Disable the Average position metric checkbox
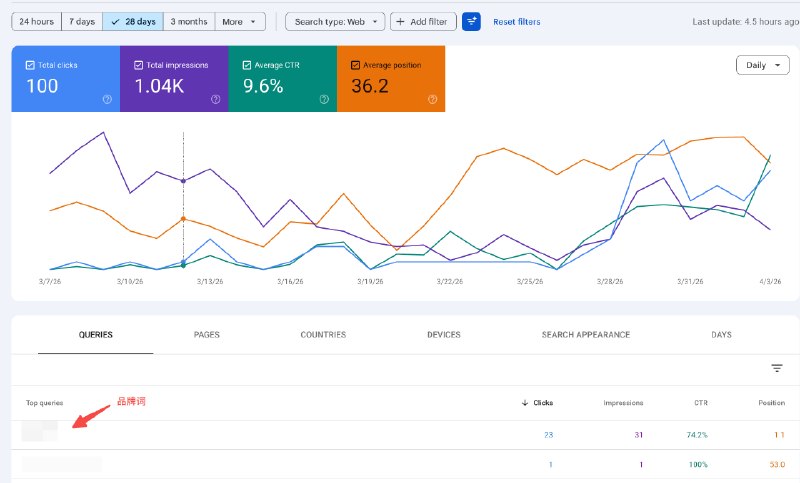The height and width of the screenshot is (483, 800). 355,65
